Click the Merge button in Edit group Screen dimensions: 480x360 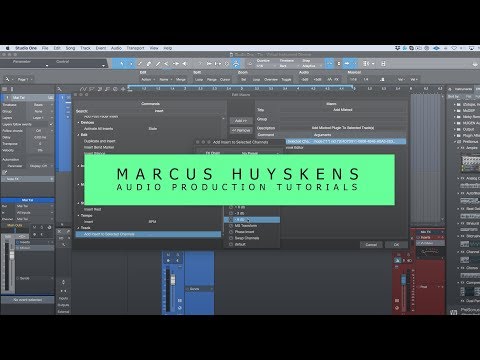tap(181, 80)
